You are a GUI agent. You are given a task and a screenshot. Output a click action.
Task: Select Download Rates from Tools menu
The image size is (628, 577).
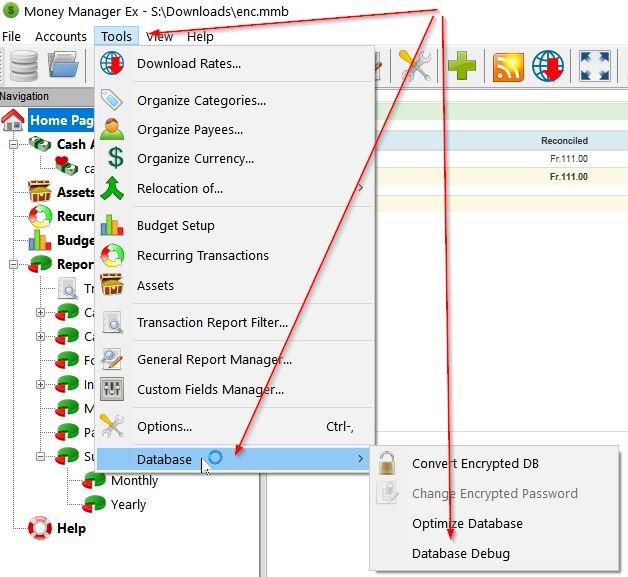188,64
